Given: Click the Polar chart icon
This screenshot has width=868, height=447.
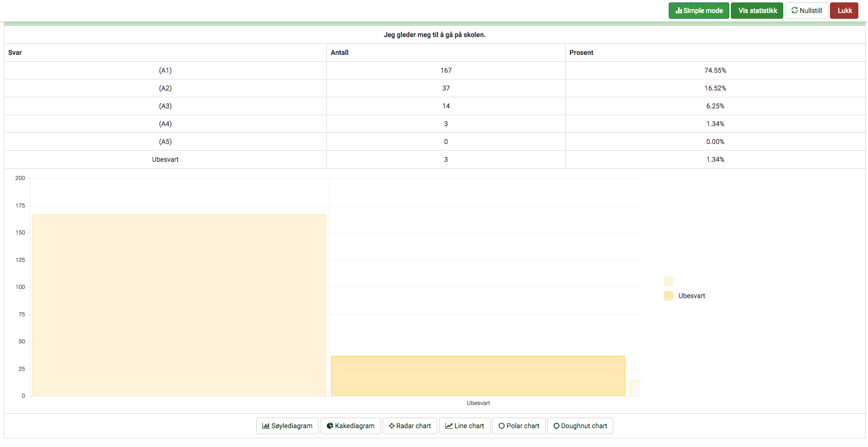Looking at the screenshot, I should pyautogui.click(x=502, y=426).
